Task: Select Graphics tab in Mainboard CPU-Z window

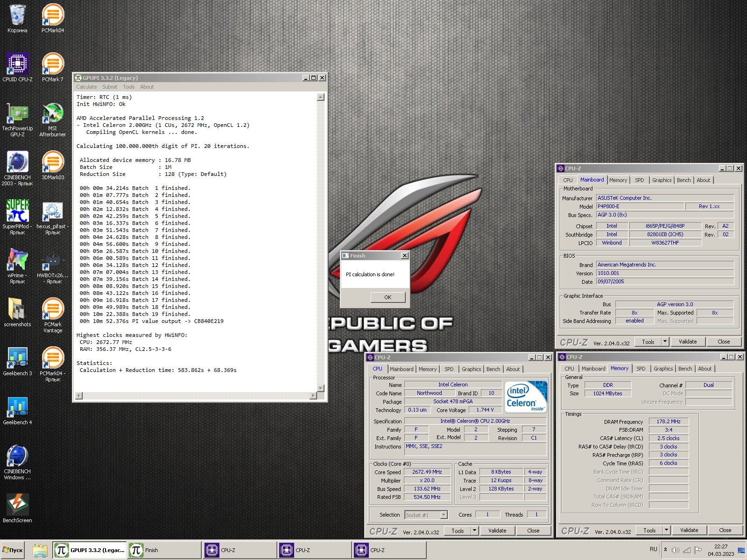Action: (662, 180)
